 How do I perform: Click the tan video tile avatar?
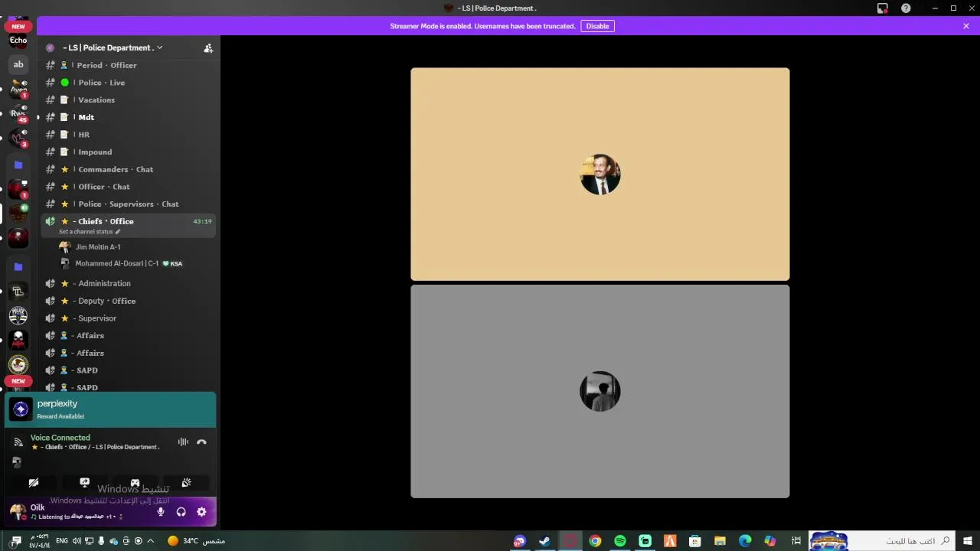click(x=600, y=174)
